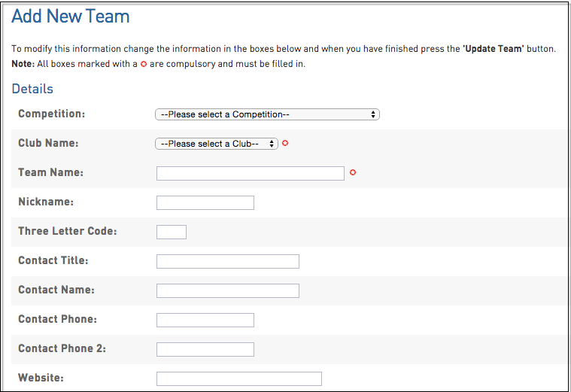Click the Competition label
This screenshot has width=571, height=392.
click(51, 114)
